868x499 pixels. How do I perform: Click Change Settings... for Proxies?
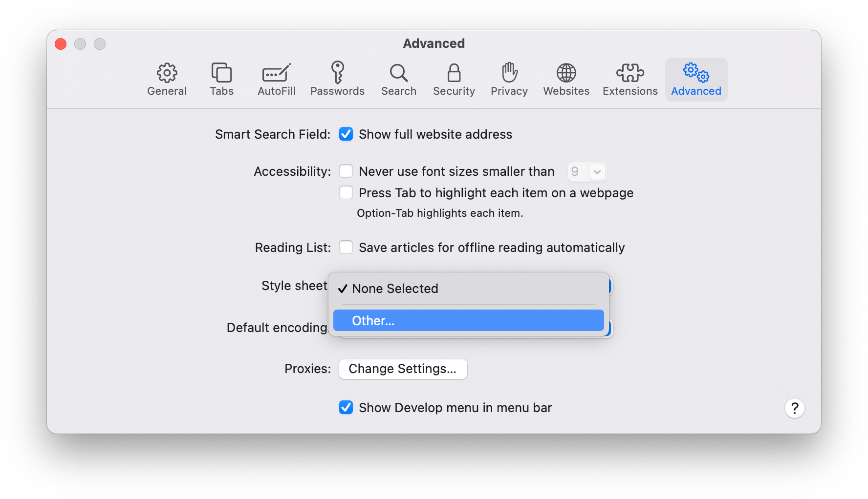point(403,369)
